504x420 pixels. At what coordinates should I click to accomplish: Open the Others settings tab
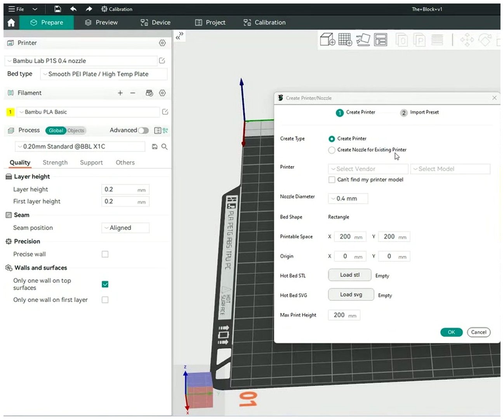point(125,163)
